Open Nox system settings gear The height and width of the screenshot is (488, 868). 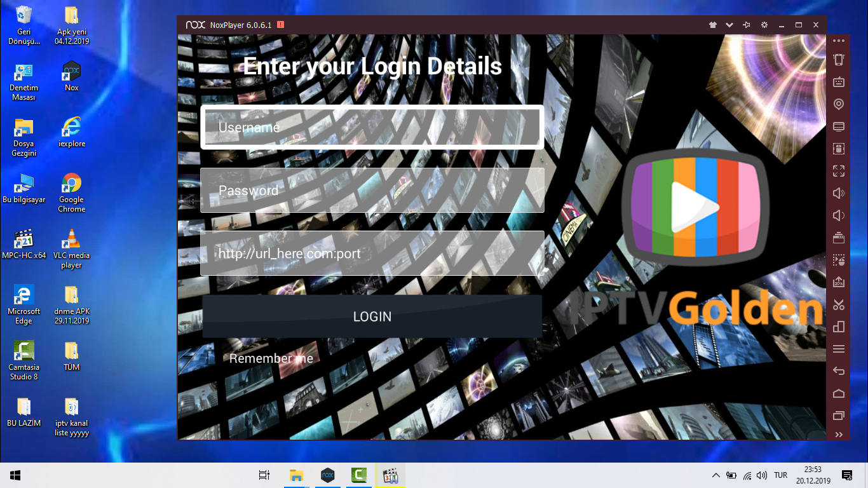pos(764,25)
